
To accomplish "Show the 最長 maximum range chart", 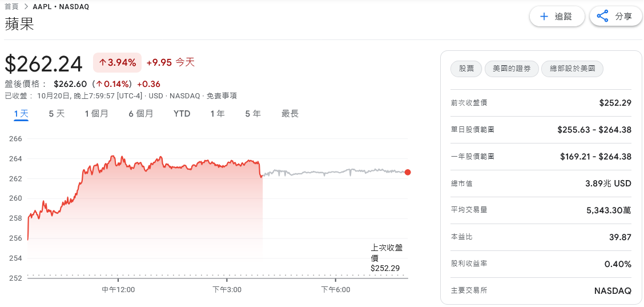I will 290,114.
